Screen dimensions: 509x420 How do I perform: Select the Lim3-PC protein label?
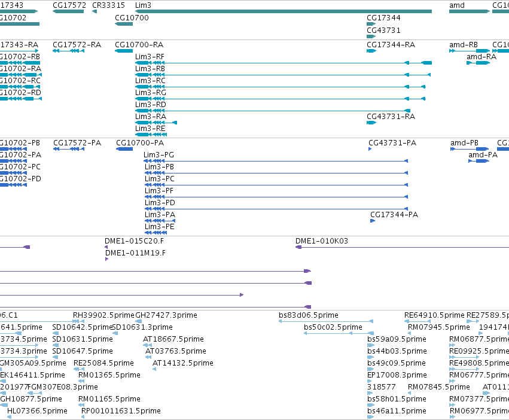point(159,179)
